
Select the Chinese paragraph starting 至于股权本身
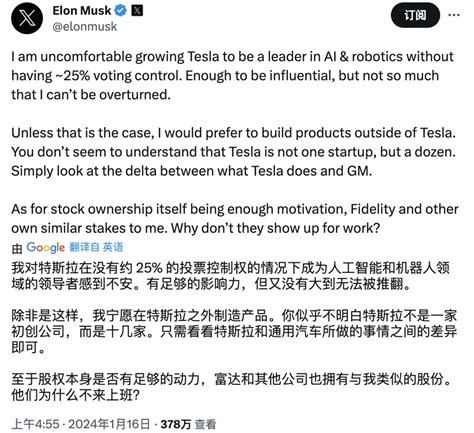231,387
